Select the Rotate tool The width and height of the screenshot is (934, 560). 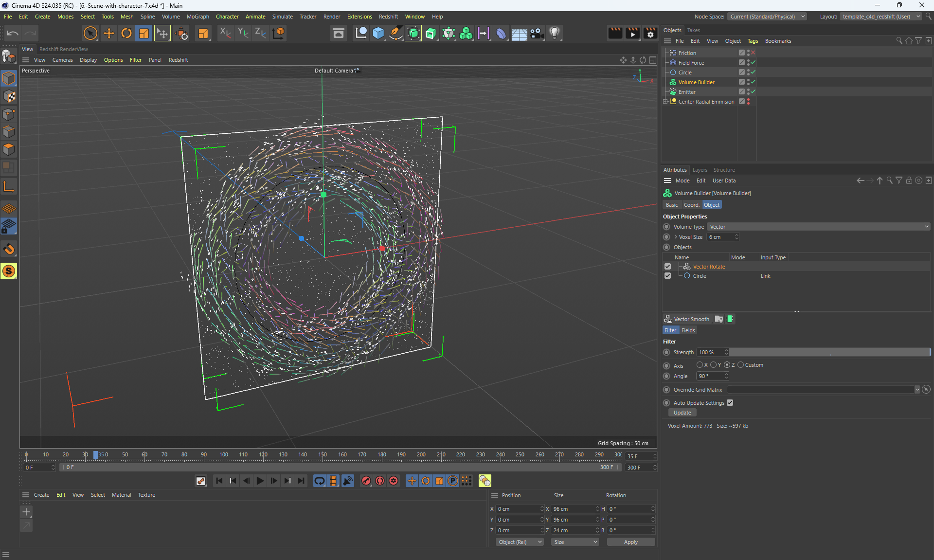[x=126, y=33]
